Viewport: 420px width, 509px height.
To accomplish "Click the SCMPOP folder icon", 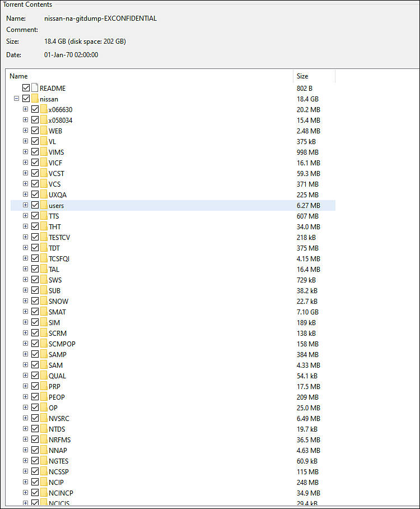I will 44,344.
